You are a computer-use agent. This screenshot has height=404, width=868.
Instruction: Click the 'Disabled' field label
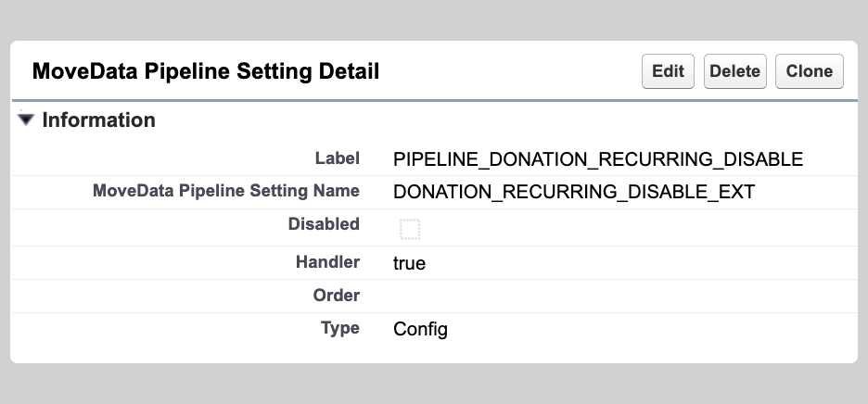pos(324,224)
